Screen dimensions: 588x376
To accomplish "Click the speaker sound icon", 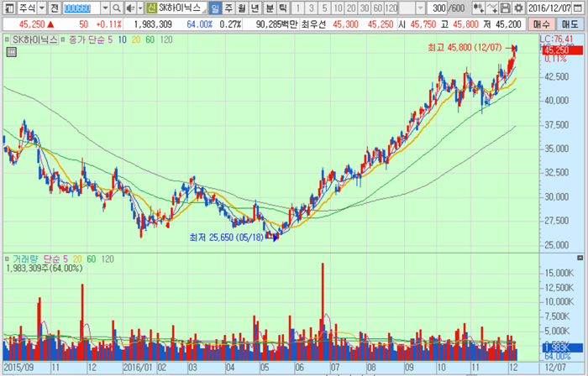I will click(x=129, y=8).
